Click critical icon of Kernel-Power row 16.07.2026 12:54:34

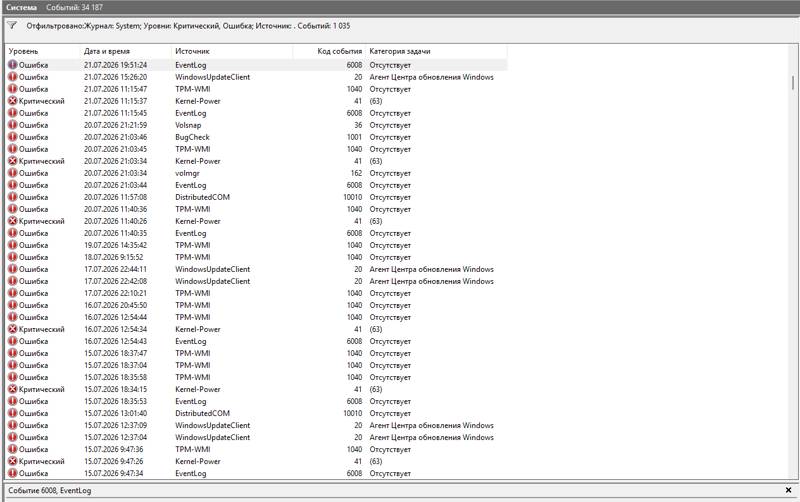click(x=13, y=329)
